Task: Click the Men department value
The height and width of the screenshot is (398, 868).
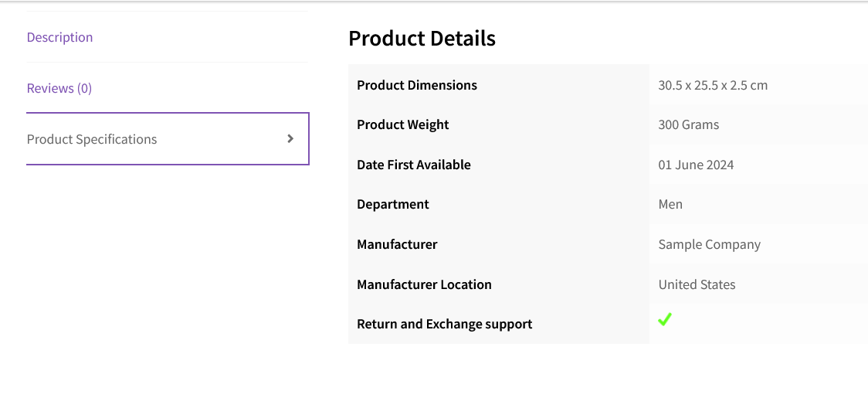Action: tap(670, 204)
